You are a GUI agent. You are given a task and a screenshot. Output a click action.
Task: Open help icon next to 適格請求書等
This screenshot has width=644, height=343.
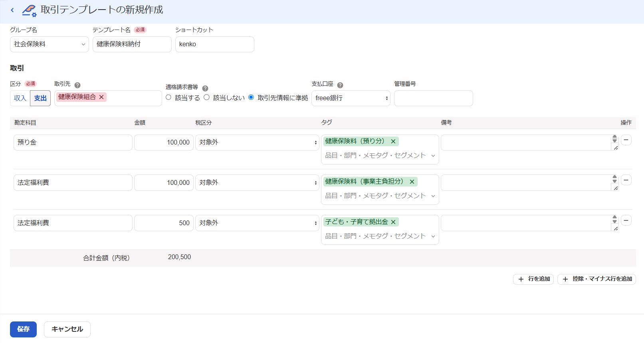pyautogui.click(x=205, y=88)
